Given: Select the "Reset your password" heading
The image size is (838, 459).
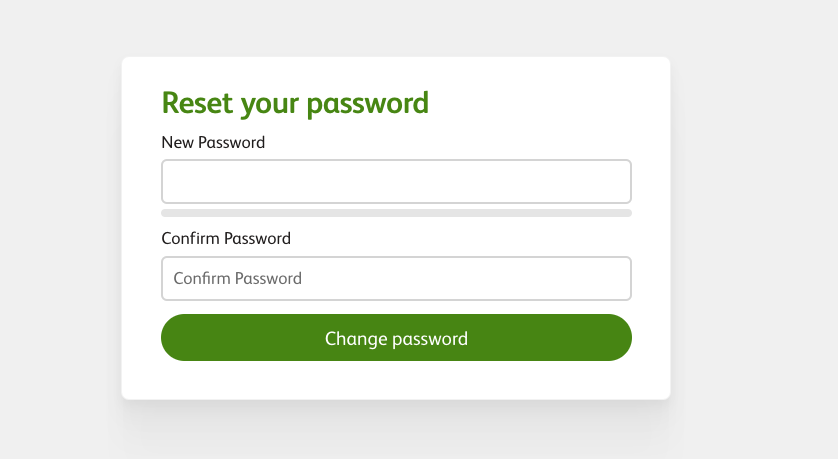Looking at the screenshot, I should (295, 102).
